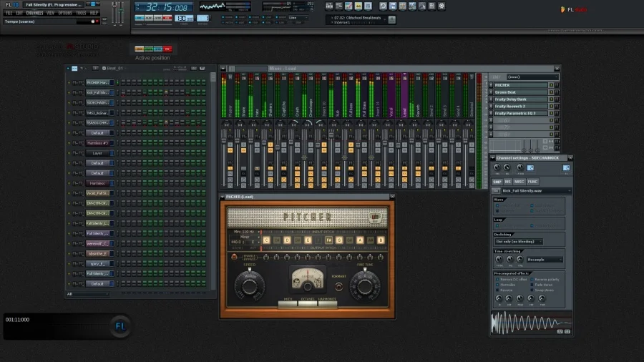Select the Fruity Delay Bank effect slot

tap(520, 99)
